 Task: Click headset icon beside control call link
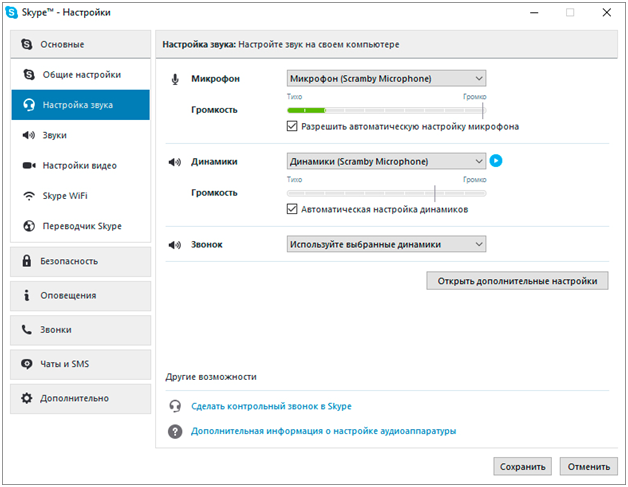point(175,406)
